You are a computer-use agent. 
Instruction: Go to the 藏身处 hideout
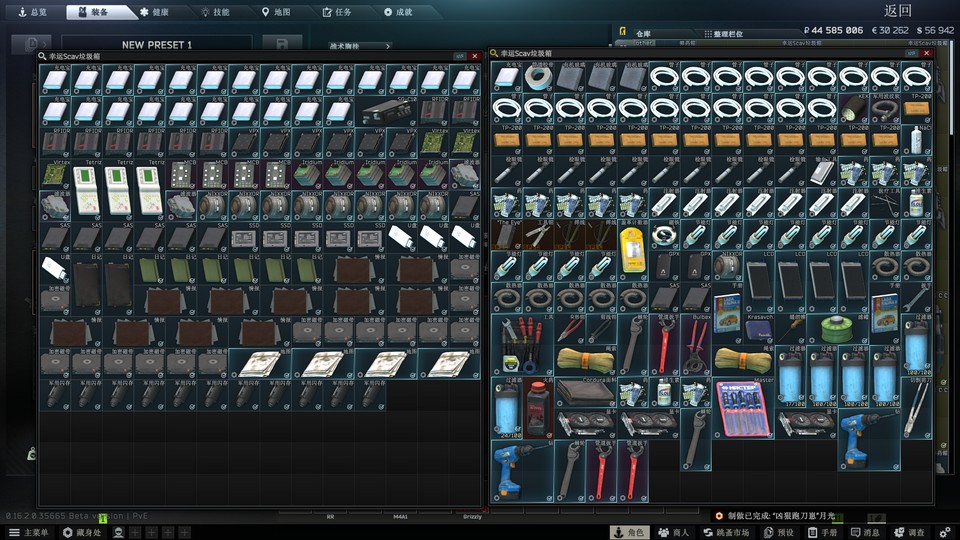tap(82, 533)
